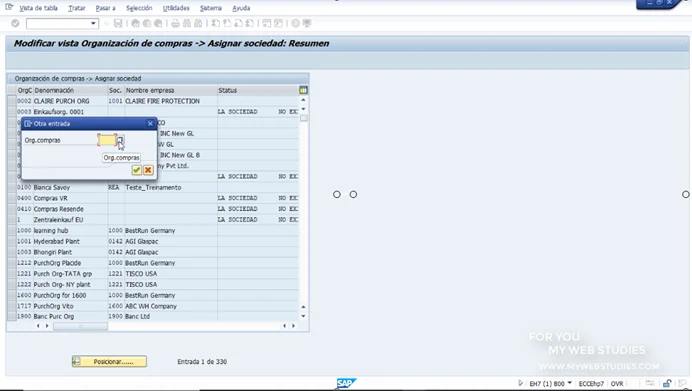Click the icon on Posicionar button
The image size is (692, 391).
[x=77, y=361]
